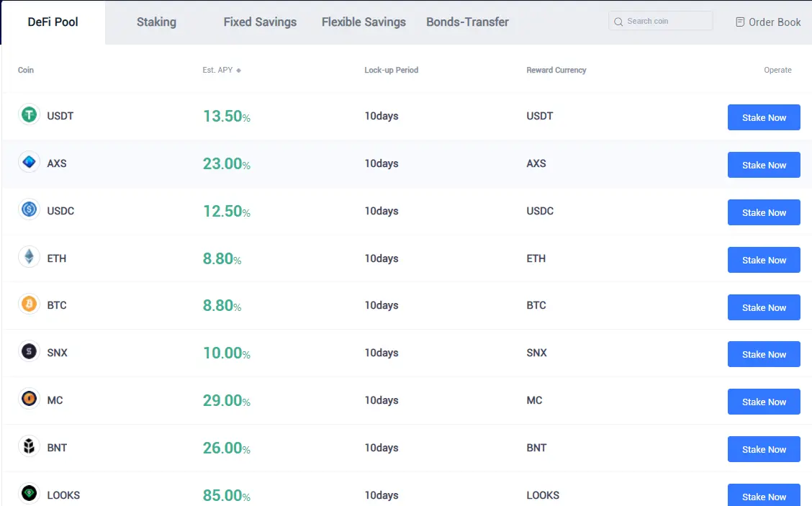The height and width of the screenshot is (506, 812).
Task: Switch to the DeFi Pool tab
Action: coord(53,22)
